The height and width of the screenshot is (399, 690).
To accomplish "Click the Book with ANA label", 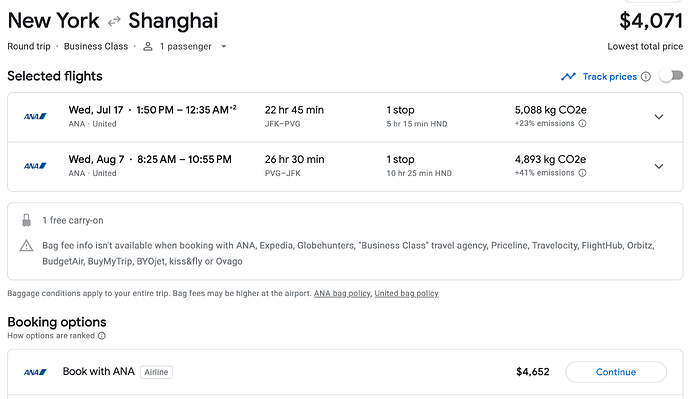I will click(99, 371).
